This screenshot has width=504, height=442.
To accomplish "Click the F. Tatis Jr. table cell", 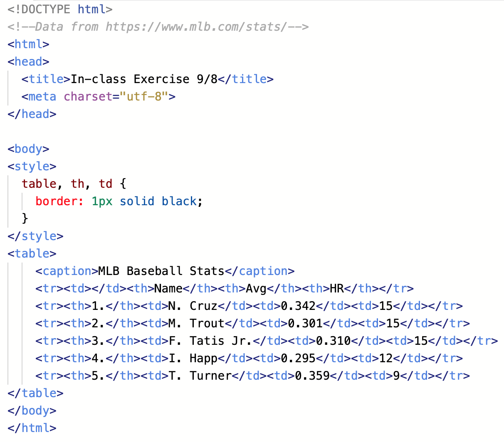I will click(210, 341).
